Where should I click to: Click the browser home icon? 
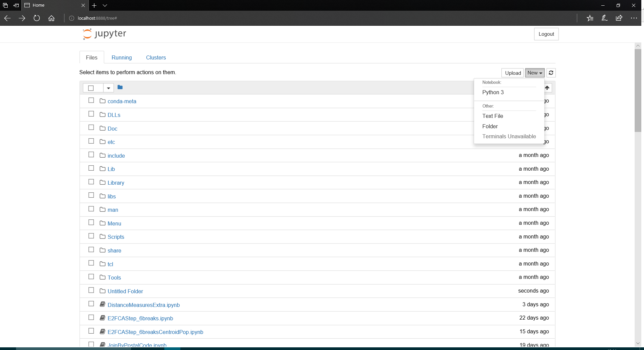pyautogui.click(x=51, y=18)
